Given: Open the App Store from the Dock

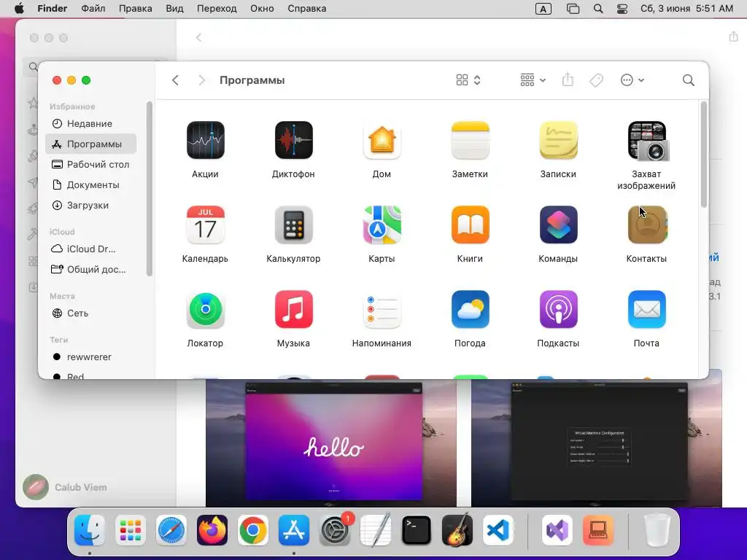Looking at the screenshot, I should tap(294, 529).
